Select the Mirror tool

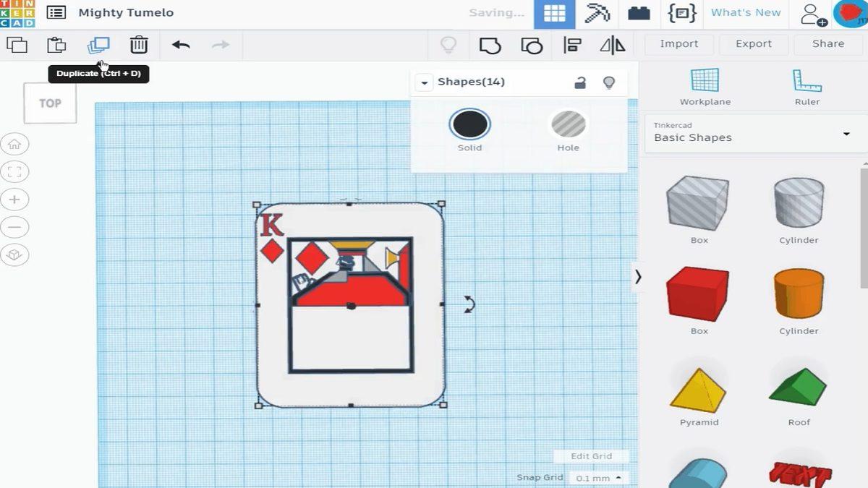coord(612,45)
